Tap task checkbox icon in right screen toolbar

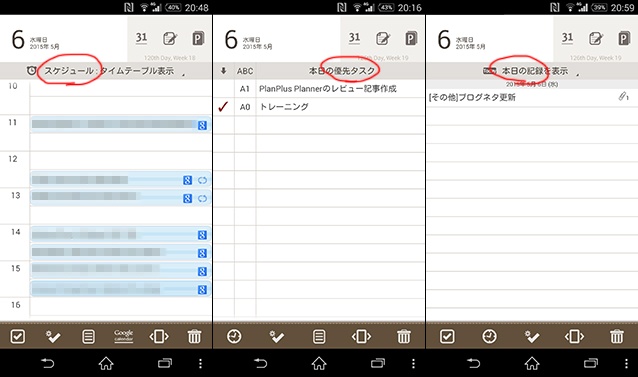point(447,336)
